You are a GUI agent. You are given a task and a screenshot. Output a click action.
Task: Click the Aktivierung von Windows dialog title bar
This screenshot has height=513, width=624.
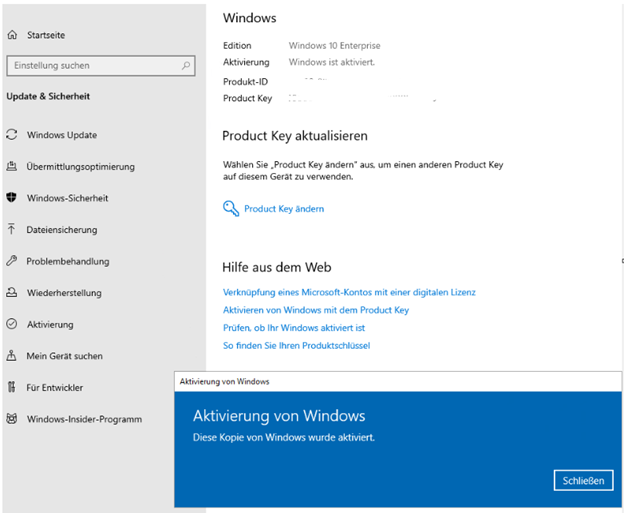[398, 381]
